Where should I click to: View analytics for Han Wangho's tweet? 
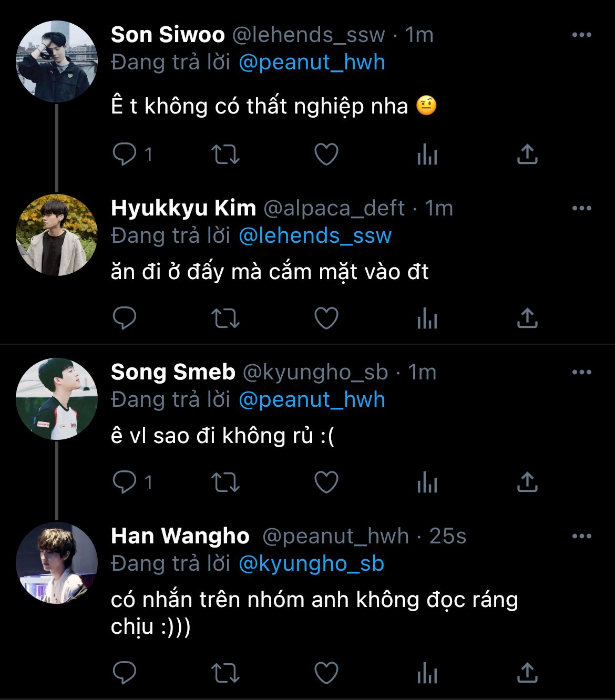coord(427,672)
